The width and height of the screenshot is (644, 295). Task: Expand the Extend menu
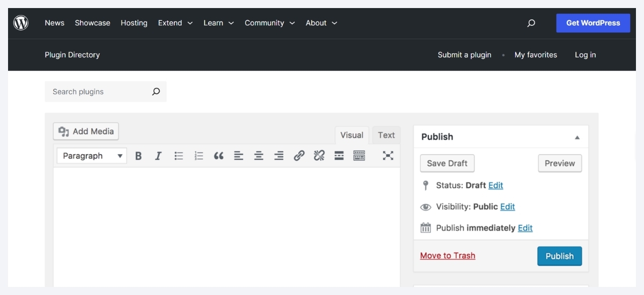point(175,23)
